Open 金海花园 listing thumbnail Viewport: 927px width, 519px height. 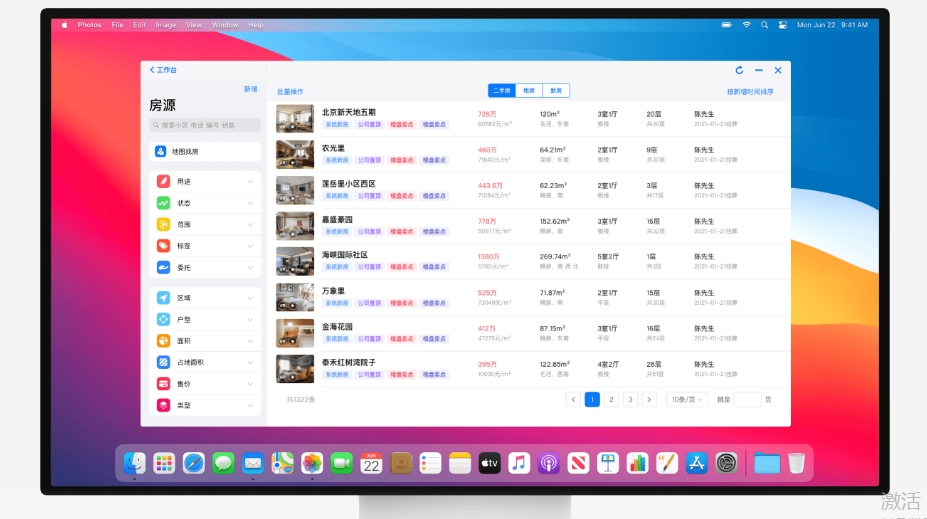tap(295, 333)
